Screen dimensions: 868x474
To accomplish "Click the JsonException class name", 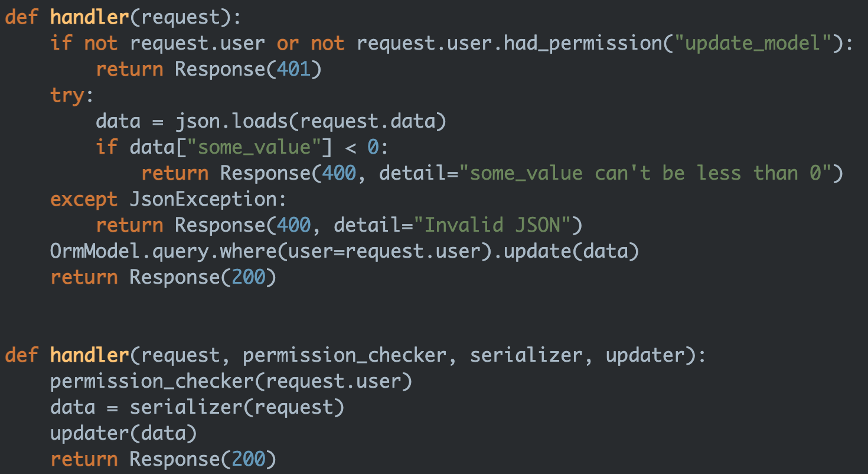I will [x=203, y=199].
